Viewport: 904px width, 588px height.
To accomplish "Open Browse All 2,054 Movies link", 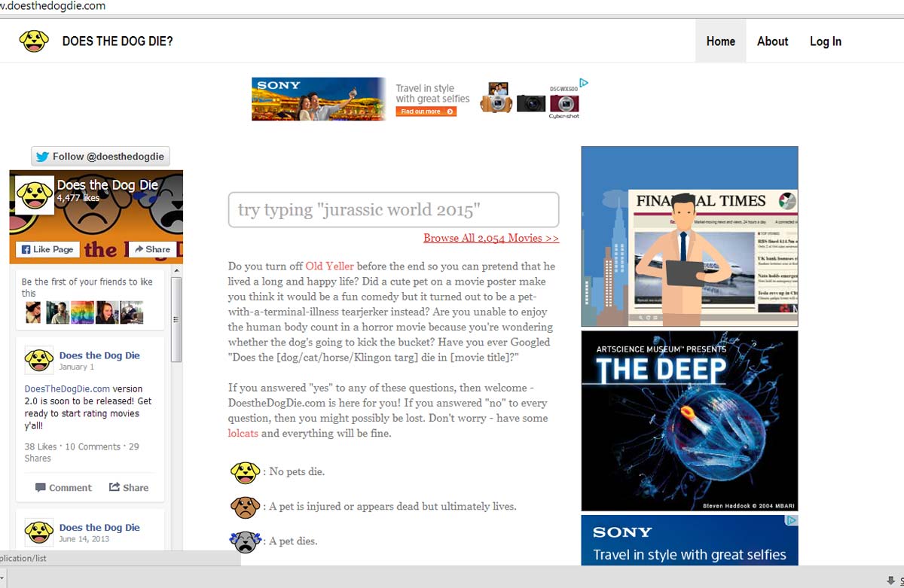I will tap(491, 238).
